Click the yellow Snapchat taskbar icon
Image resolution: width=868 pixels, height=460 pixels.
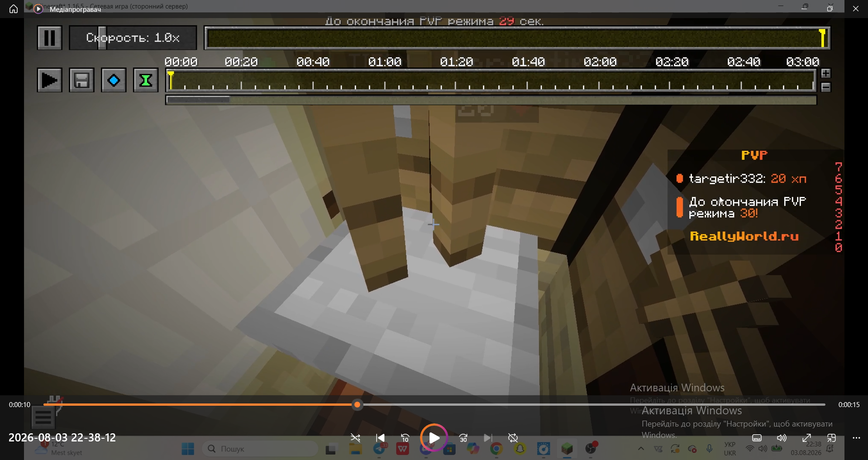(x=520, y=449)
